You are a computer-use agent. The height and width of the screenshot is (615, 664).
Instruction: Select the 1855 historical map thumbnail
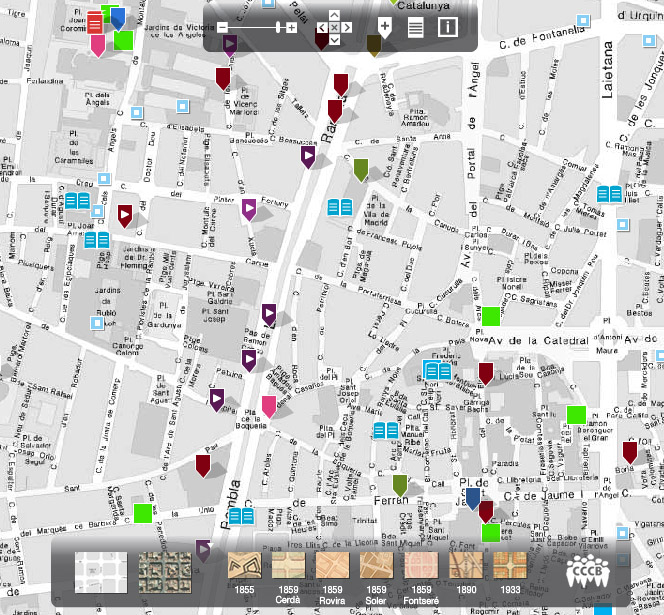pyautogui.click(x=245, y=571)
